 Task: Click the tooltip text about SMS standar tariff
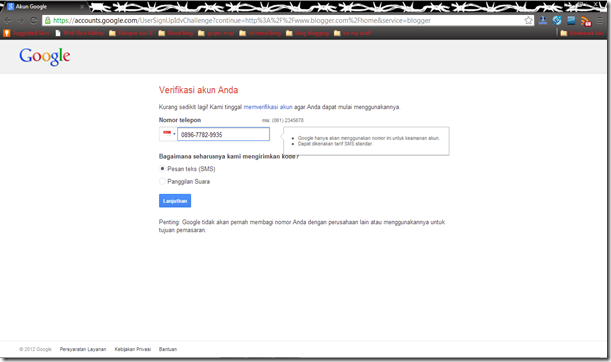tap(335, 144)
